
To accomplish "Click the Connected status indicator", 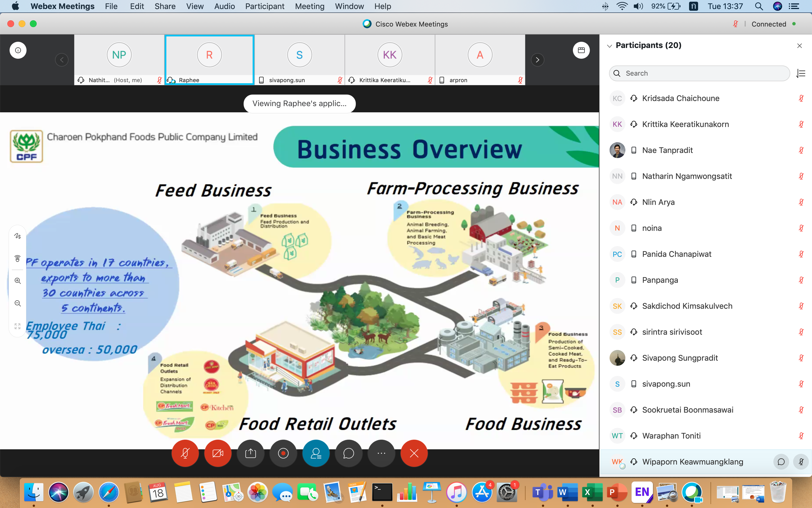I will (773, 24).
